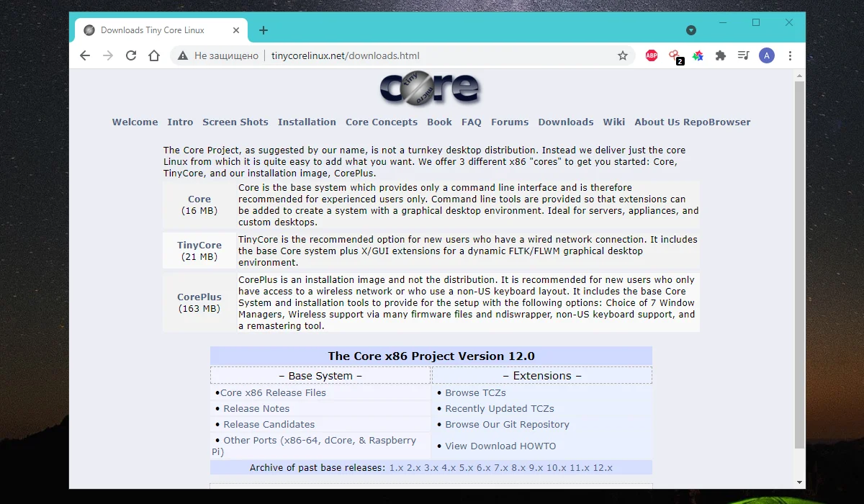Select the Downloads Tiny Core Linux tab
The image size is (864, 504).
160,30
